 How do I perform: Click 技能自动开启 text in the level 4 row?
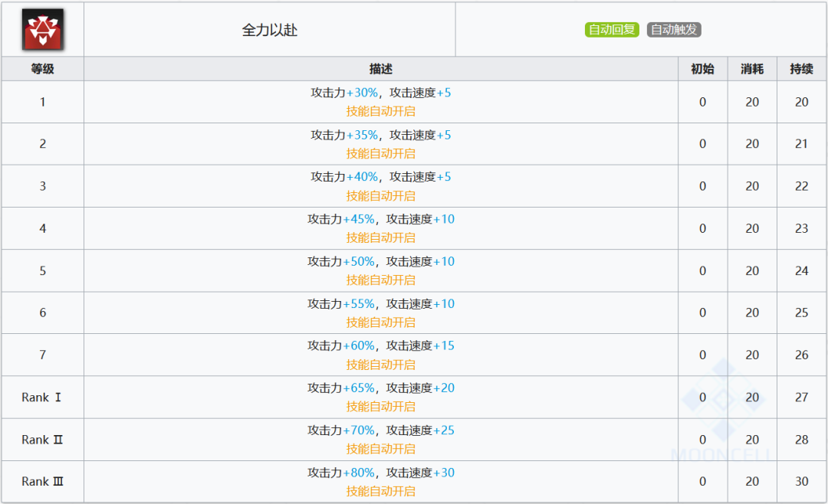pyautogui.click(x=380, y=237)
